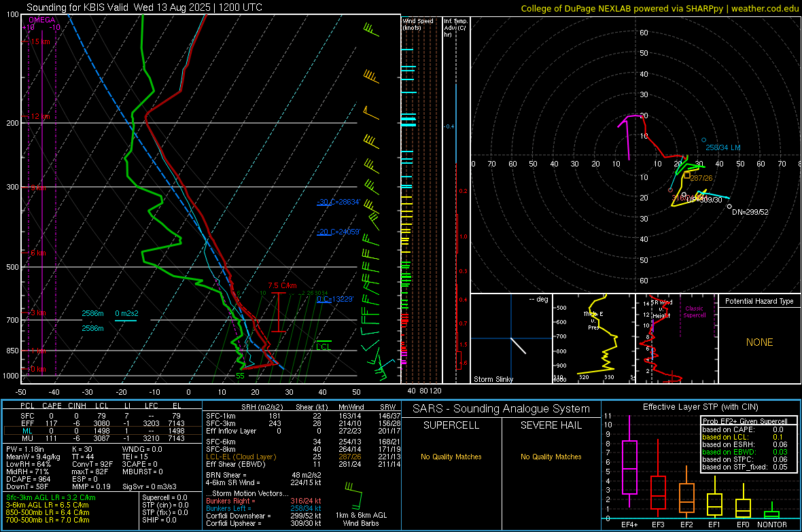Click the MU parcel row label
The width and height of the screenshot is (802, 532).
click(27, 438)
